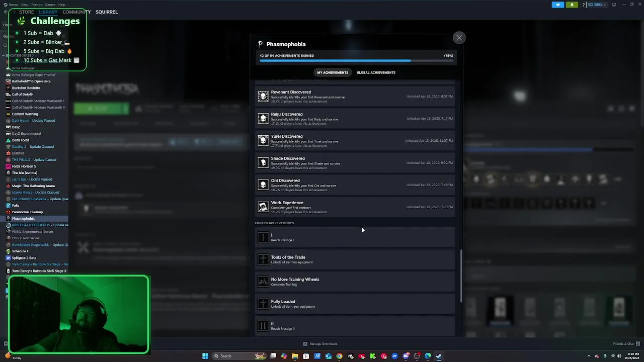Click the Yurei Discovered achievement icon
Screen dimensions: 644x362
[x=263, y=140]
